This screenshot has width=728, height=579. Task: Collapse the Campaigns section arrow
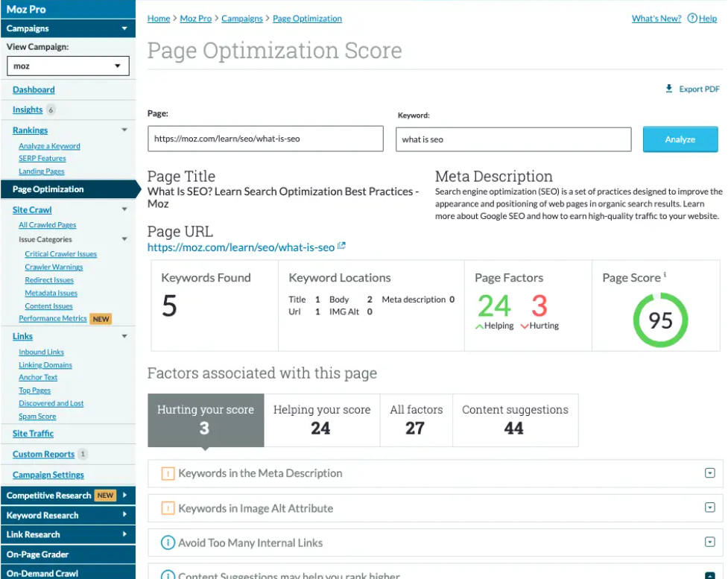click(x=124, y=28)
